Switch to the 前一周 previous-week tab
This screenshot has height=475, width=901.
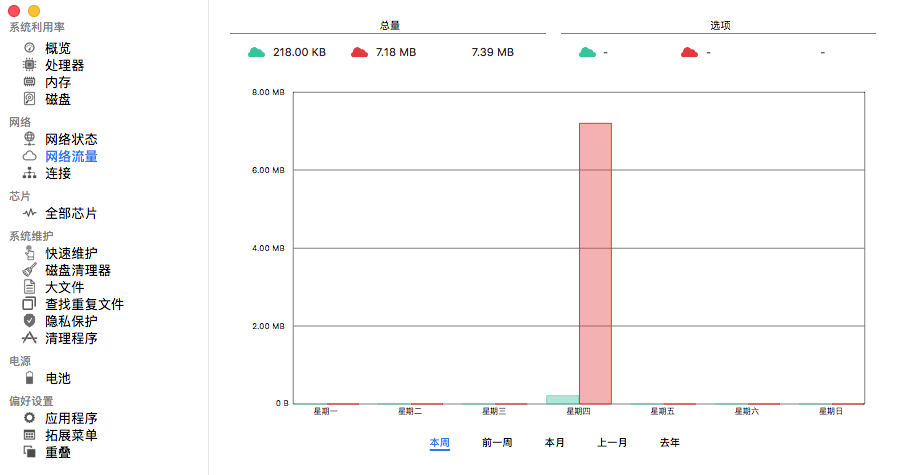(497, 443)
